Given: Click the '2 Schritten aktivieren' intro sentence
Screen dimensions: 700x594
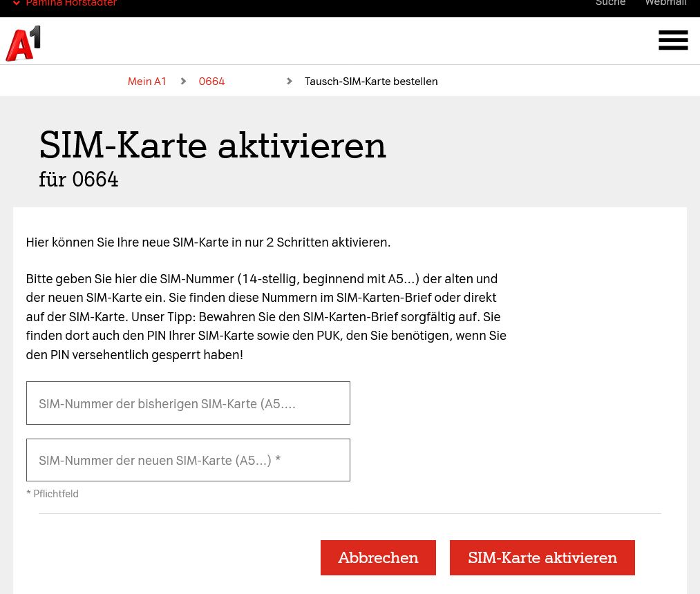Looking at the screenshot, I should coord(208,242).
